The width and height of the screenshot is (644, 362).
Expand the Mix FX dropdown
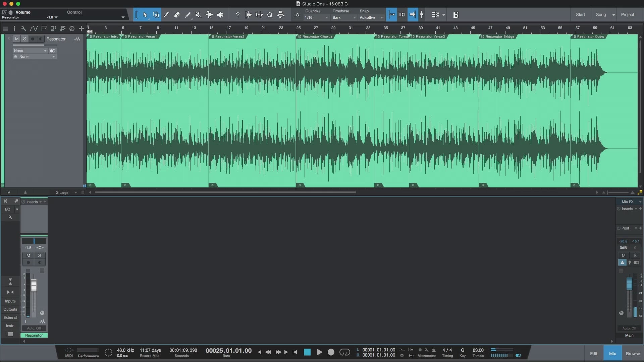(x=640, y=202)
